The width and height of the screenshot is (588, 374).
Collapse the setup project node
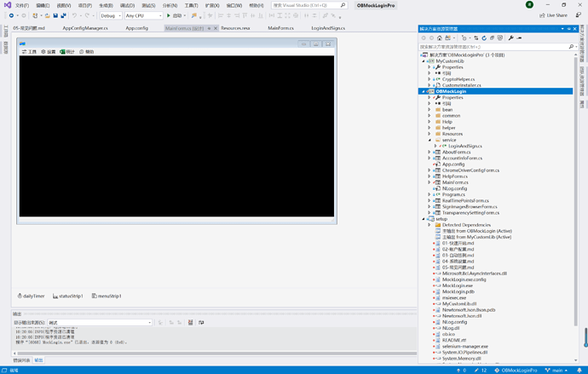(x=424, y=219)
